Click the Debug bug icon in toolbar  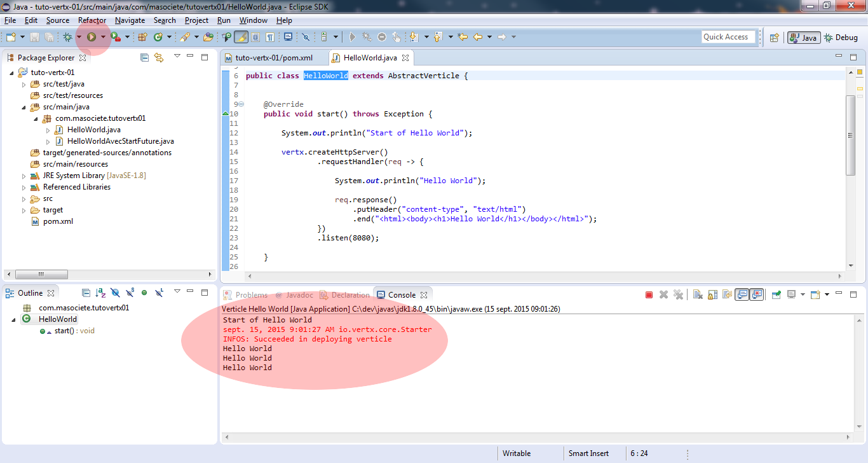67,37
